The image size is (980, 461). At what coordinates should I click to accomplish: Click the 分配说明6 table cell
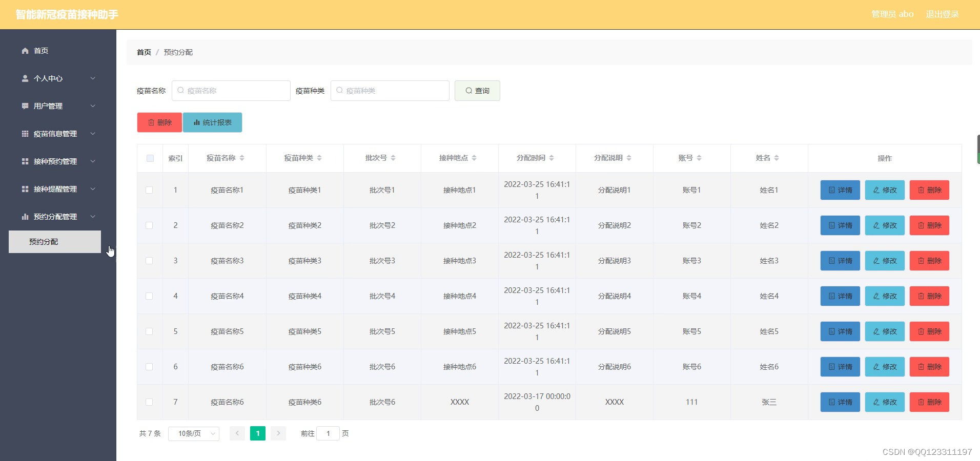(615, 367)
